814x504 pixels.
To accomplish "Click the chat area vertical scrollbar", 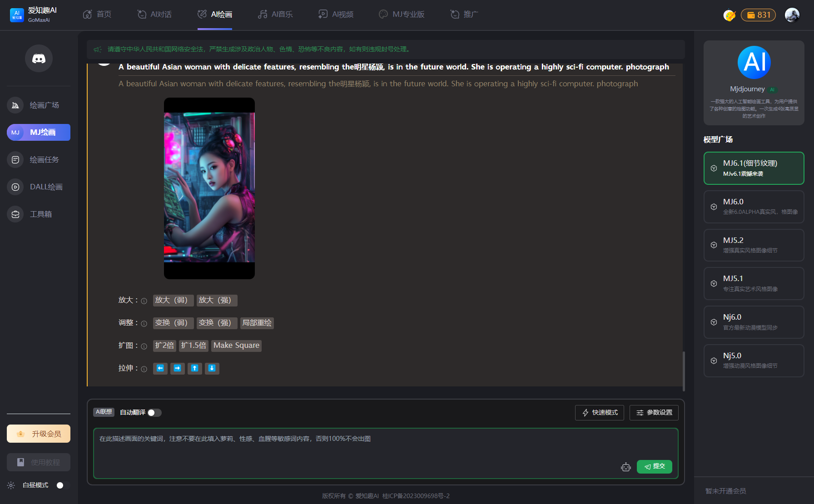I will 684,371.
